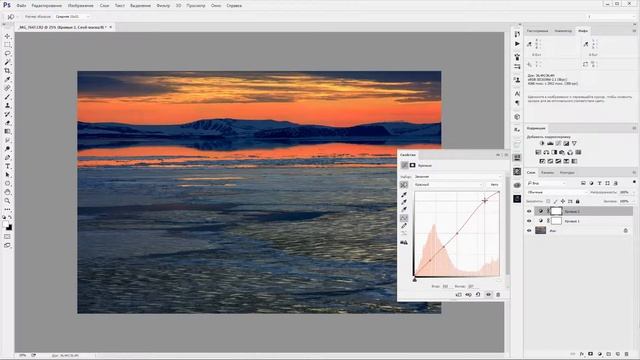
Task: Delete adjustment layer via Curves trash icon
Action: pyautogui.click(x=498, y=294)
